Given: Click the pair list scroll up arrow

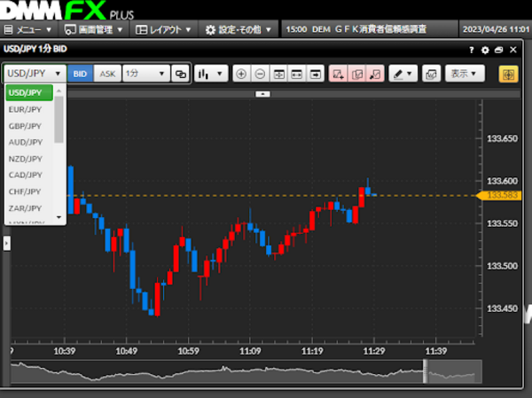Looking at the screenshot, I should click(59, 90).
